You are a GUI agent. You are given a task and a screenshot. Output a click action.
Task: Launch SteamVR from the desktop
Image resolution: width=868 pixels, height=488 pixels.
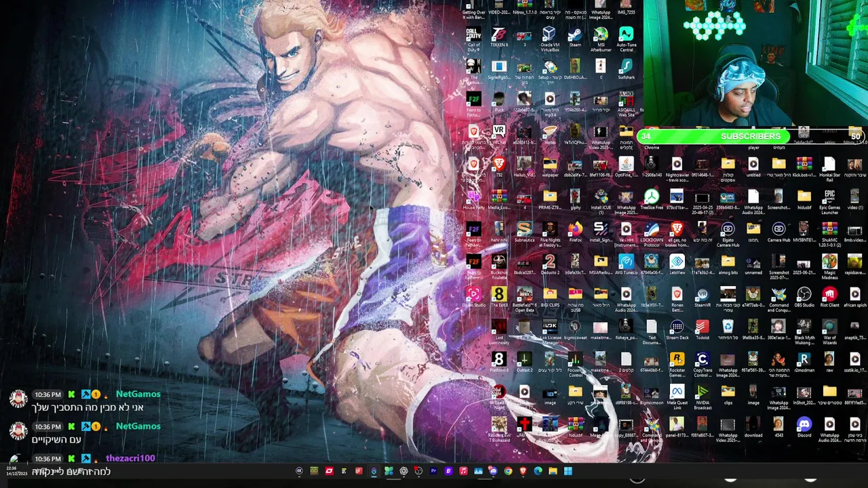pos(703,297)
